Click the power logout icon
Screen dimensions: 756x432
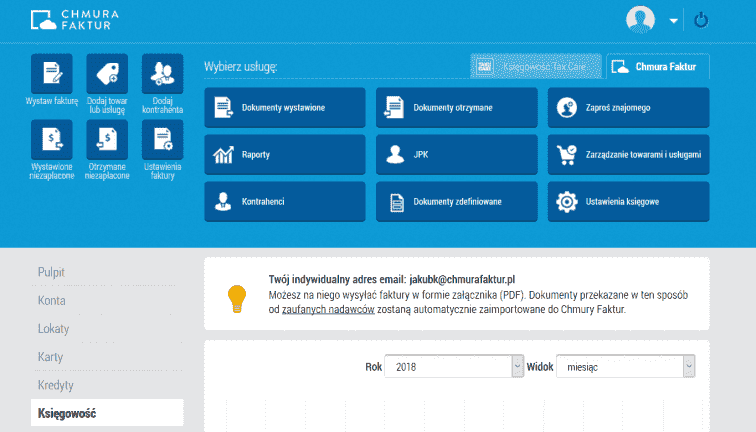pos(701,20)
